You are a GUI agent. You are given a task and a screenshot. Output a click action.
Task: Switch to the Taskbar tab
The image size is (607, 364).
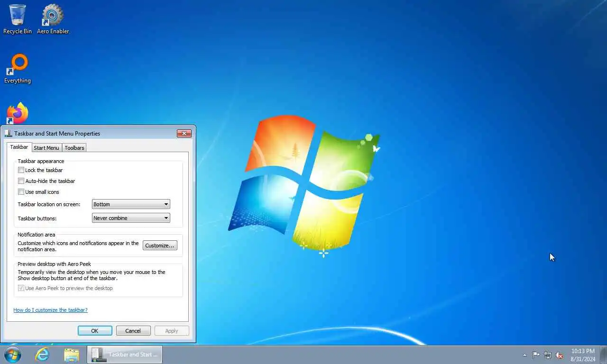(x=19, y=147)
